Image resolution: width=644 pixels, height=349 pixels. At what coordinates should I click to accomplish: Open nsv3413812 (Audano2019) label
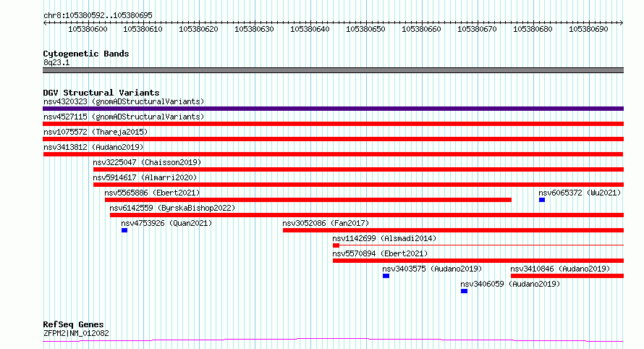pyautogui.click(x=93, y=147)
